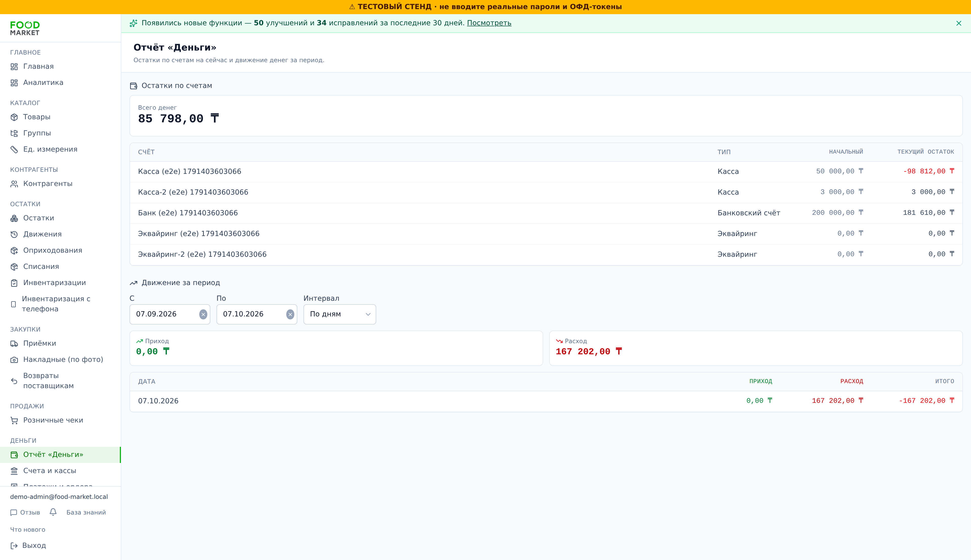Select the Банк (e2e) account row

coord(546,213)
